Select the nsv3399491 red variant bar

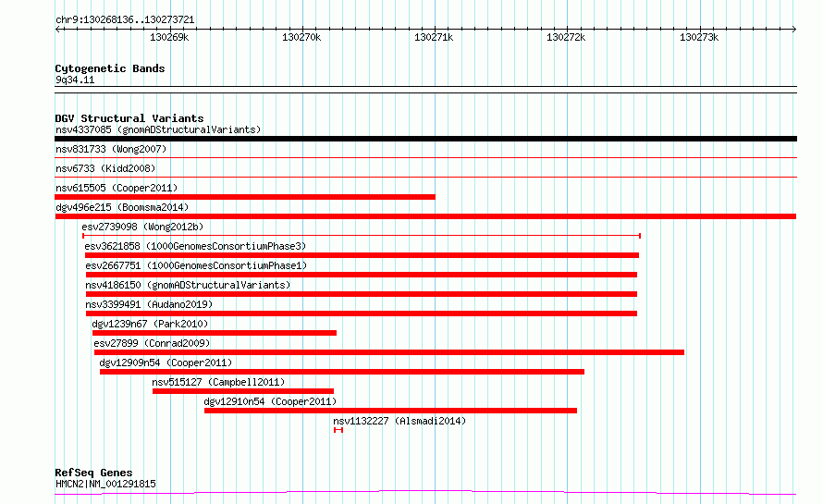tap(362, 313)
